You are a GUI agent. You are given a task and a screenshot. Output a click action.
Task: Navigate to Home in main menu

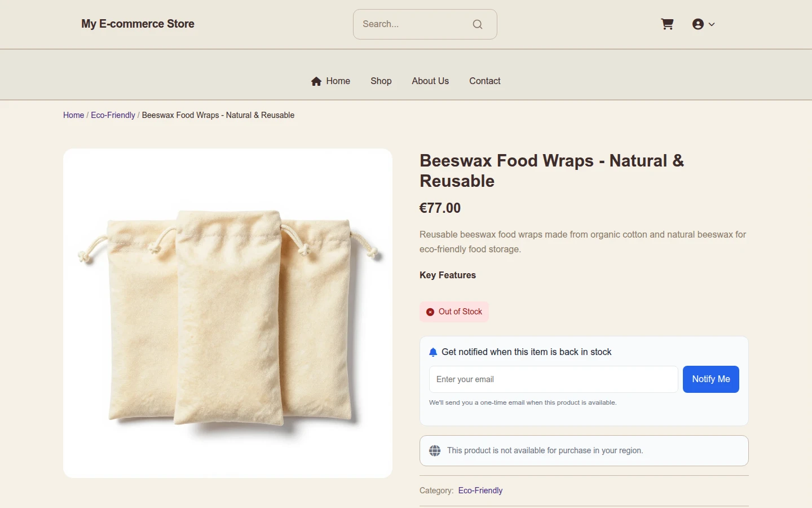(x=330, y=81)
